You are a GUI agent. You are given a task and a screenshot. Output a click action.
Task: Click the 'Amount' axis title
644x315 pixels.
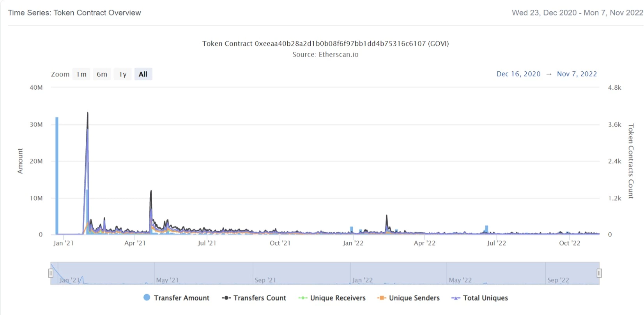pyautogui.click(x=20, y=161)
